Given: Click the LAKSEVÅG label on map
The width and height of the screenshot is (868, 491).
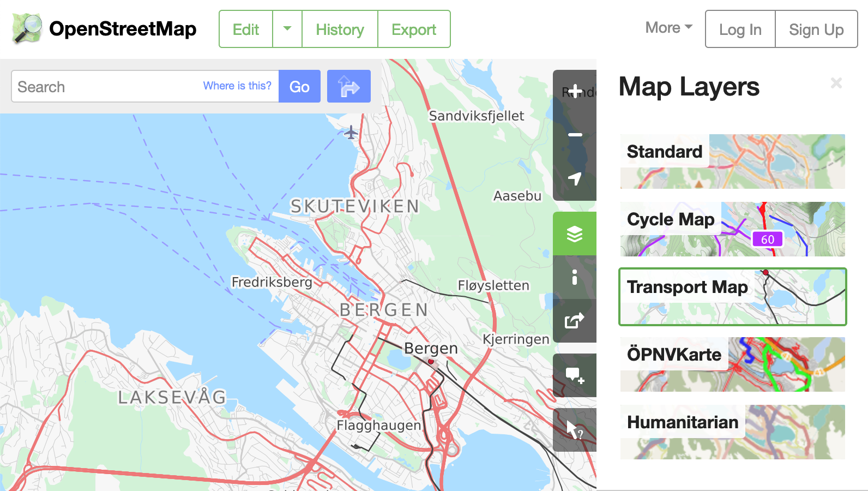Looking at the screenshot, I should [172, 397].
